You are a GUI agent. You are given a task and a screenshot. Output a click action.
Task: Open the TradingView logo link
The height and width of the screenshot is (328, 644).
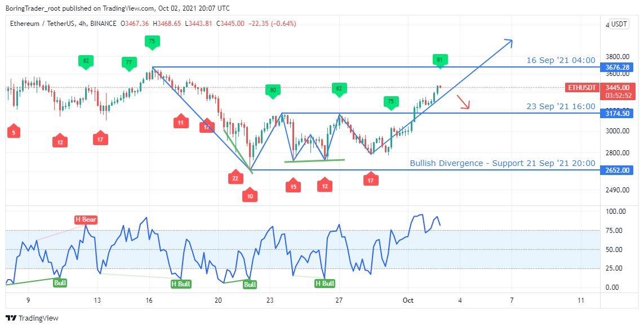[32, 318]
